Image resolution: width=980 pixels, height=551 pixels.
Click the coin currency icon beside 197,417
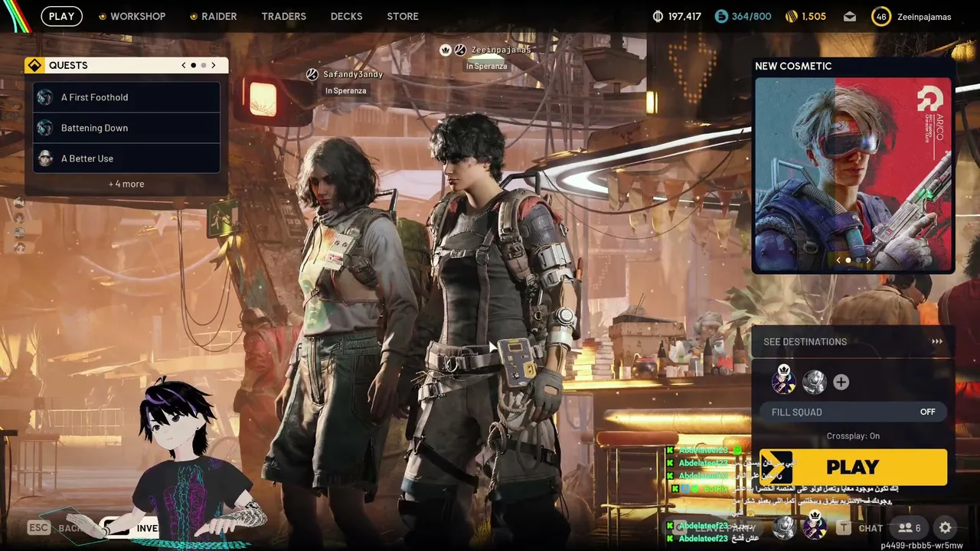(658, 16)
